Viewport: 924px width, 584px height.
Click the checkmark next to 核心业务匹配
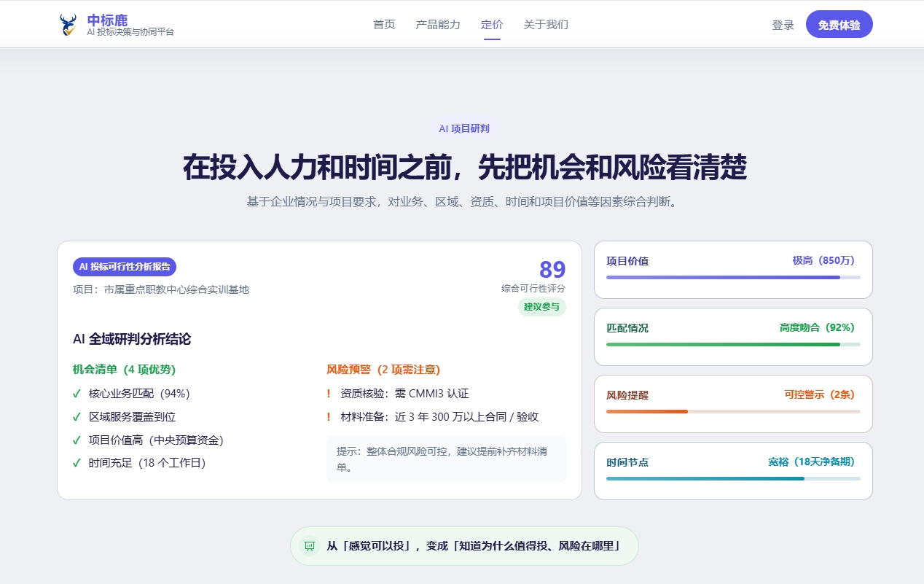[x=77, y=394]
